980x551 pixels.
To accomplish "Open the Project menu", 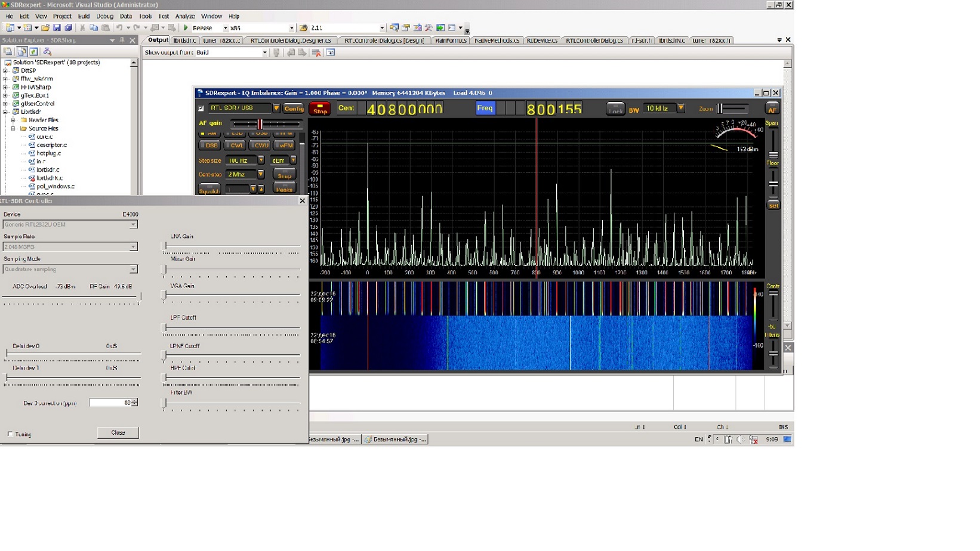I will pyautogui.click(x=62, y=16).
